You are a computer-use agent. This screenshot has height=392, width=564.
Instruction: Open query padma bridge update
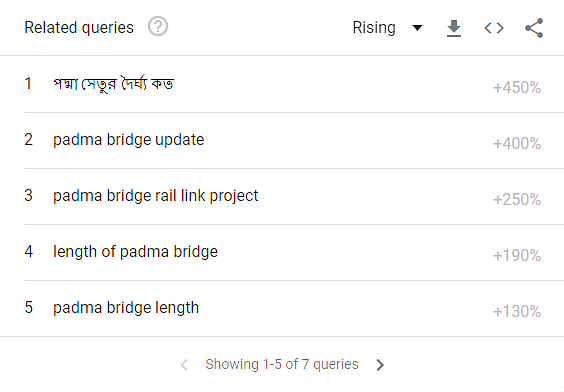pos(128,140)
